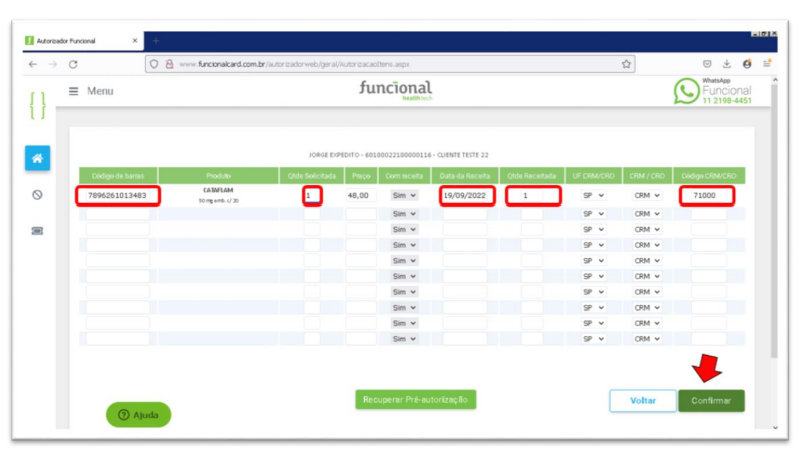This screenshot has width=800, height=451.
Task: Go to the home icon in sidebar
Action: pos(37,158)
